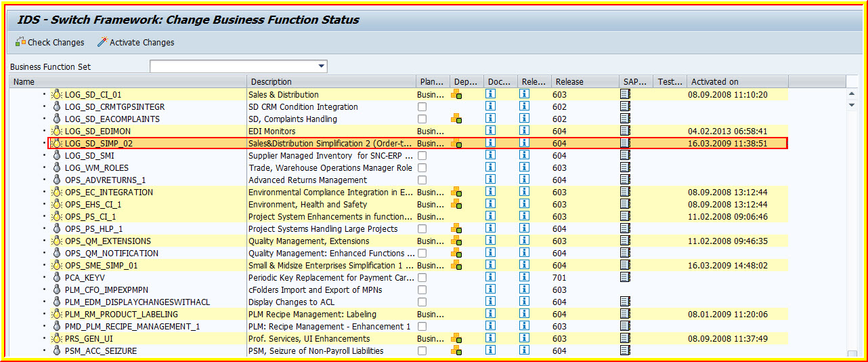Tick planned checkbox for LOG_SD_EACOMPLAINTS

click(x=422, y=119)
